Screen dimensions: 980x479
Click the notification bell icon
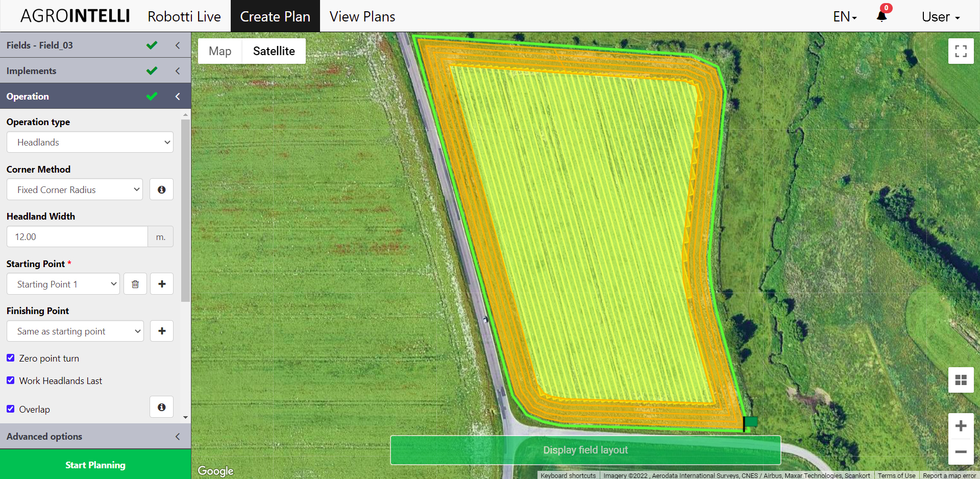click(881, 16)
